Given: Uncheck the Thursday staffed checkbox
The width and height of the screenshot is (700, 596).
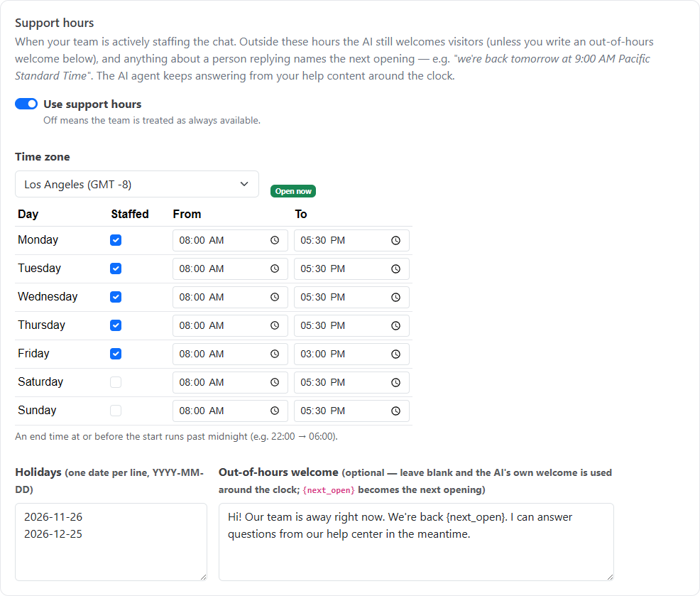Looking at the screenshot, I should point(116,325).
